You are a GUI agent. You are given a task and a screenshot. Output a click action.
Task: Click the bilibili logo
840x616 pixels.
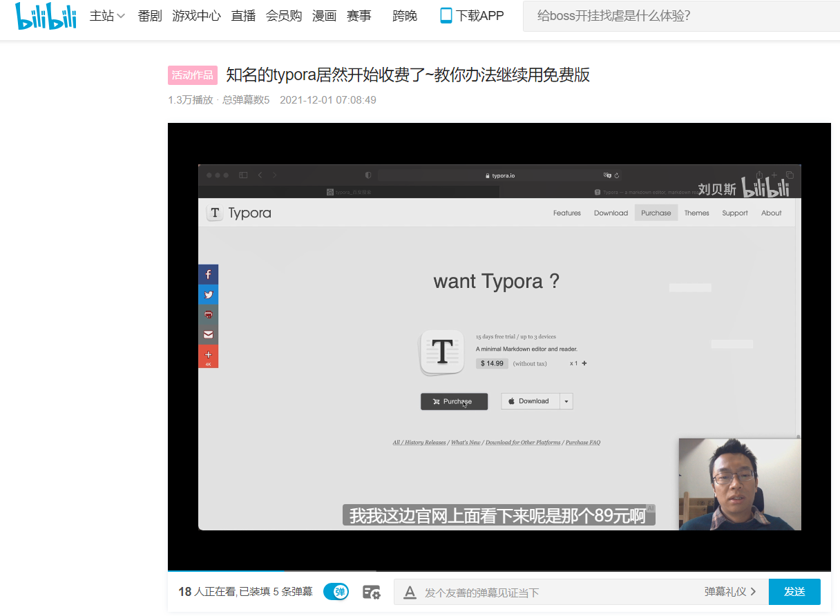(46, 16)
